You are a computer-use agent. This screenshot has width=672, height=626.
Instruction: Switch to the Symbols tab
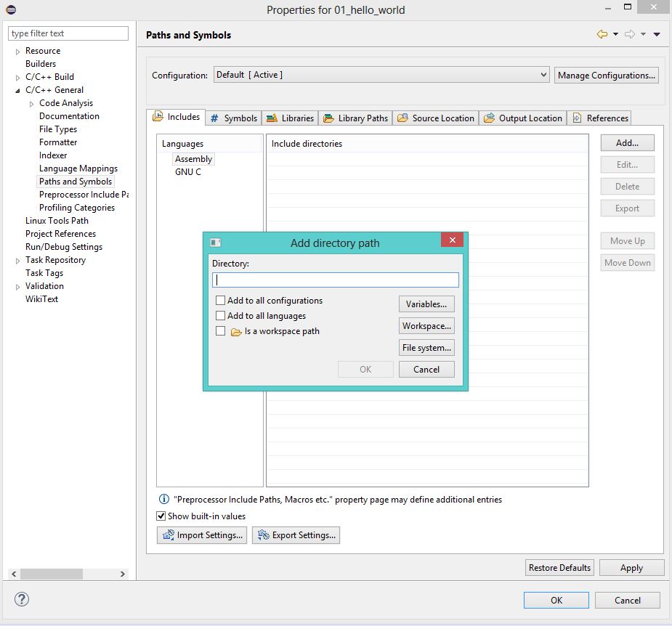233,118
